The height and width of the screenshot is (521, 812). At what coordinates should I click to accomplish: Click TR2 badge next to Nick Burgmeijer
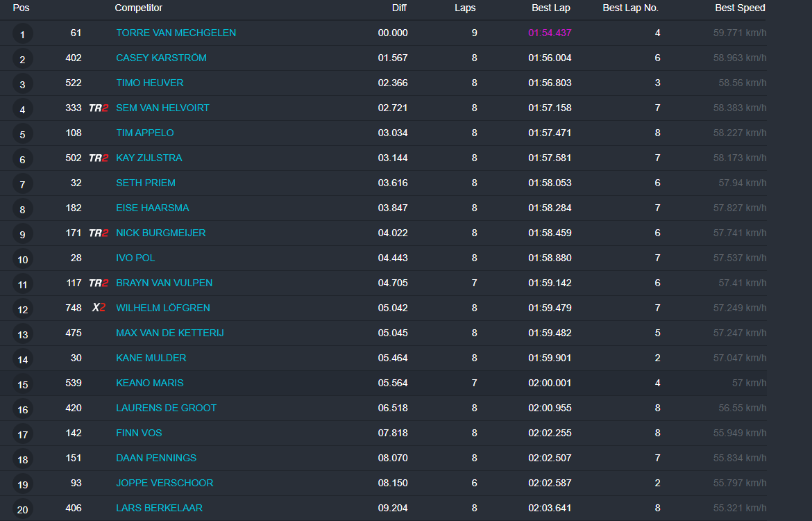pyautogui.click(x=99, y=233)
